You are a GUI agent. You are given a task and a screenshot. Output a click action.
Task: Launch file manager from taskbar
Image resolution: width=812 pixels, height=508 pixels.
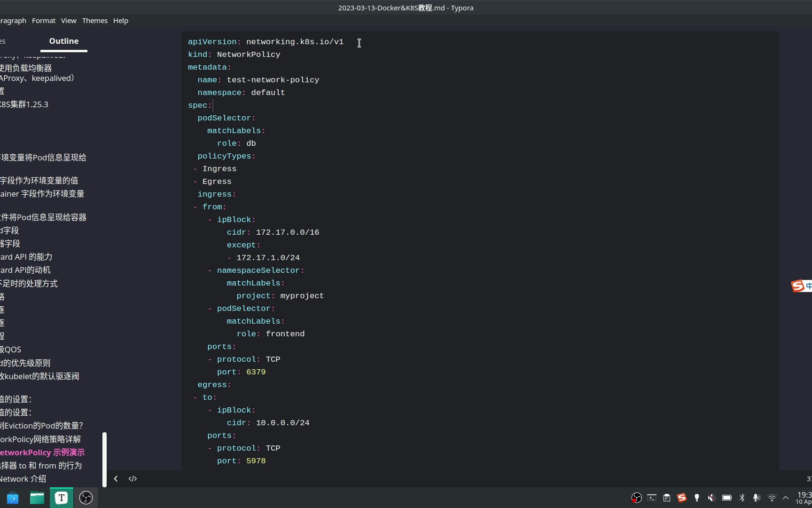37,498
